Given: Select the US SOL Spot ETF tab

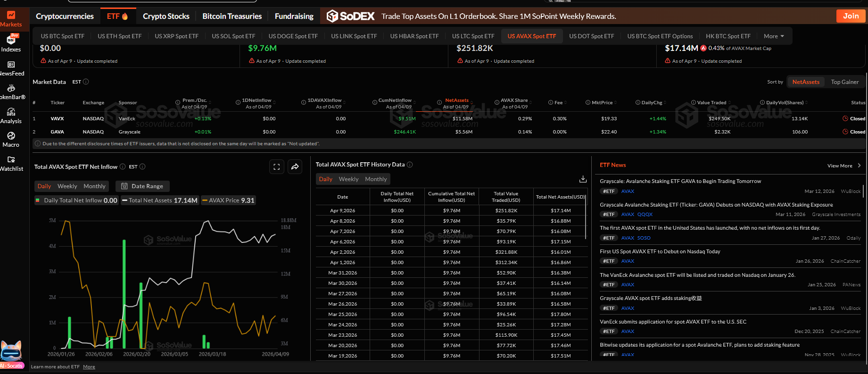Looking at the screenshot, I should [x=233, y=36].
